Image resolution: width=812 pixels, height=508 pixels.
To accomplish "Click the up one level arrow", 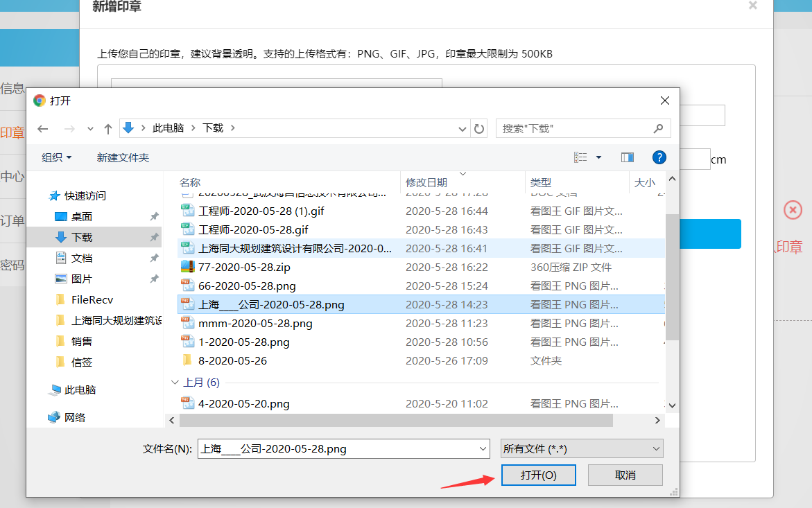I will coord(108,129).
